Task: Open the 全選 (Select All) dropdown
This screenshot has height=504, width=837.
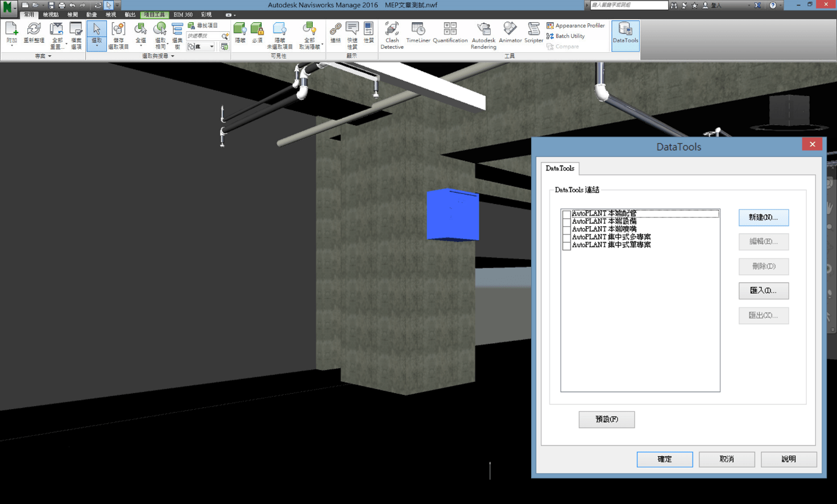Action: click(140, 46)
